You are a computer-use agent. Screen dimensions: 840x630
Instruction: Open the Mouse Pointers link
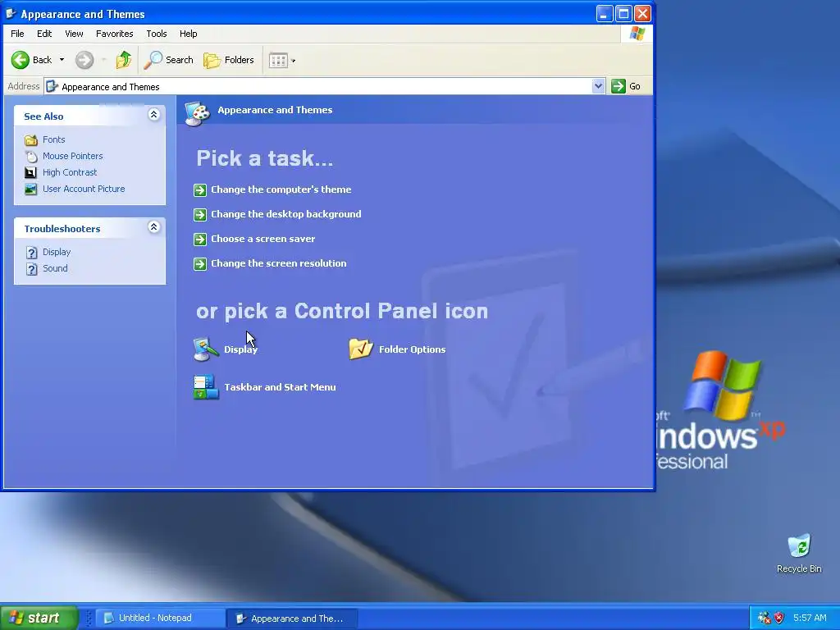tap(73, 156)
